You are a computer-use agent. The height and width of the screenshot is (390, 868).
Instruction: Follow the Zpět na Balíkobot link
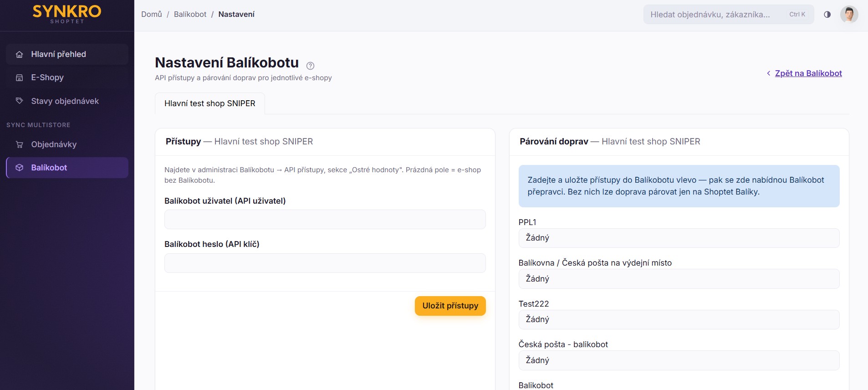pyautogui.click(x=808, y=73)
